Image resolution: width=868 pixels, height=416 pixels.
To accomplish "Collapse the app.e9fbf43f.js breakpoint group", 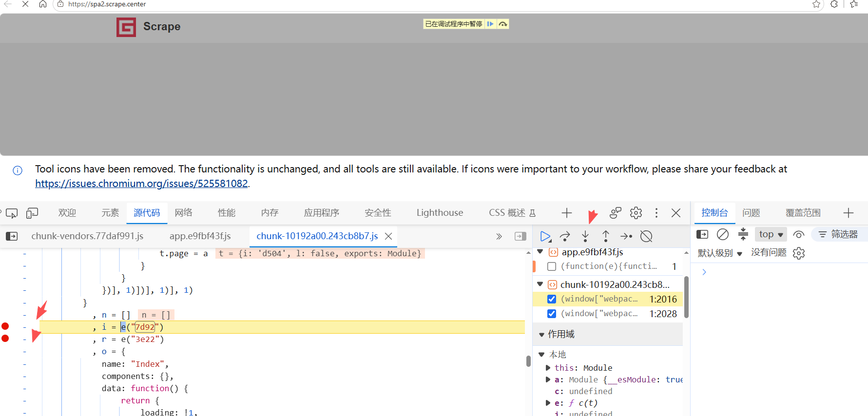I will (x=540, y=252).
